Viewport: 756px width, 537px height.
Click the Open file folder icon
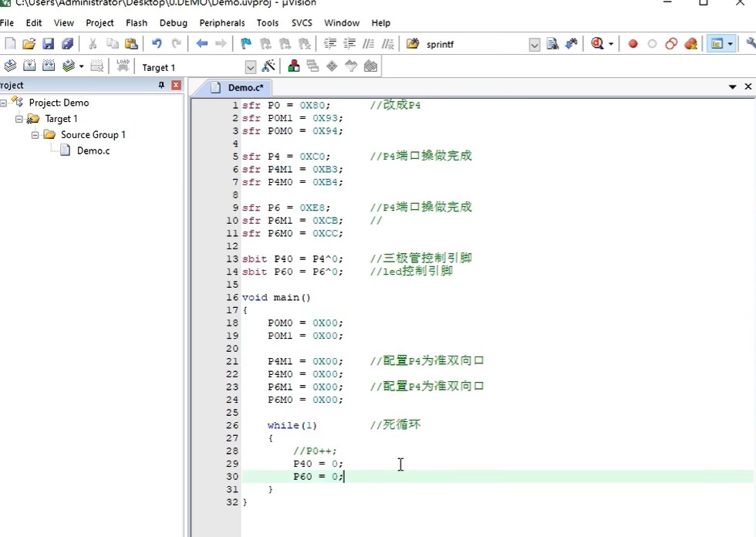tap(29, 44)
